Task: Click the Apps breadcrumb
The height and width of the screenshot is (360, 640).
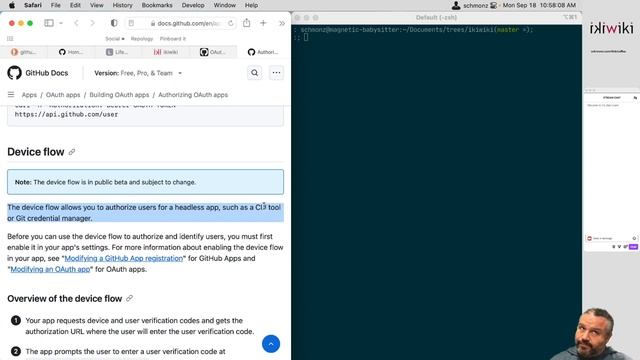Action: coord(29,95)
